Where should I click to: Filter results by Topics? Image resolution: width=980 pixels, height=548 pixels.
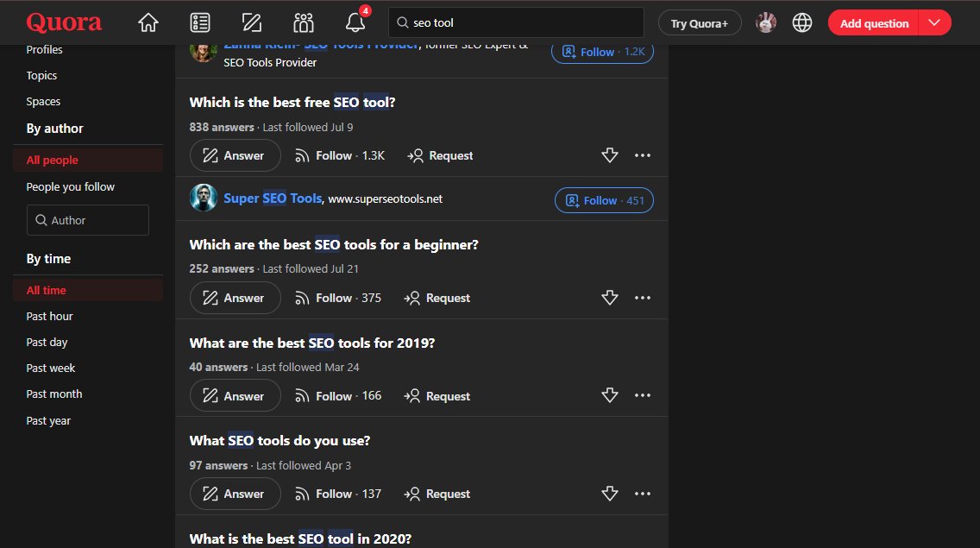pos(41,75)
